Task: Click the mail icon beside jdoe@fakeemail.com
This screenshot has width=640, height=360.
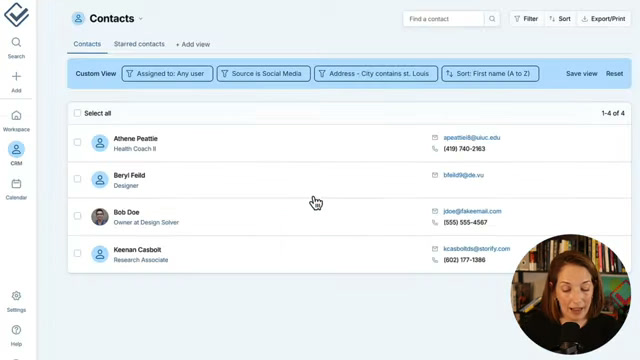Action: coord(435,211)
